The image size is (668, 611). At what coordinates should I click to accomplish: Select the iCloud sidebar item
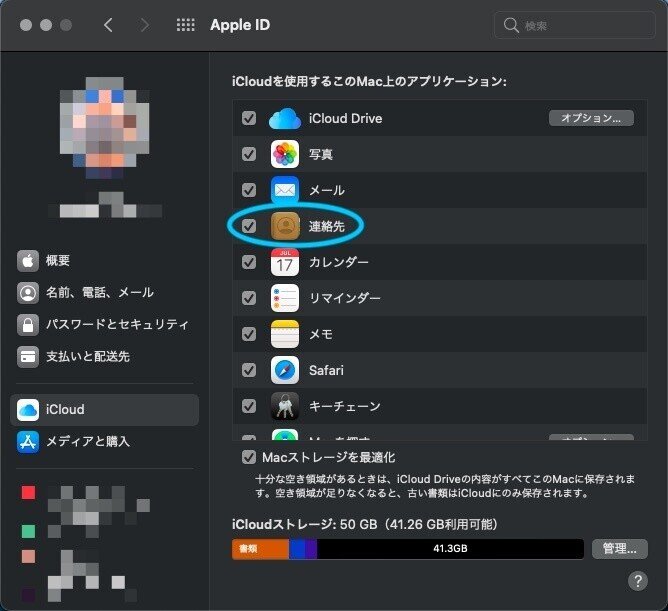click(104, 409)
